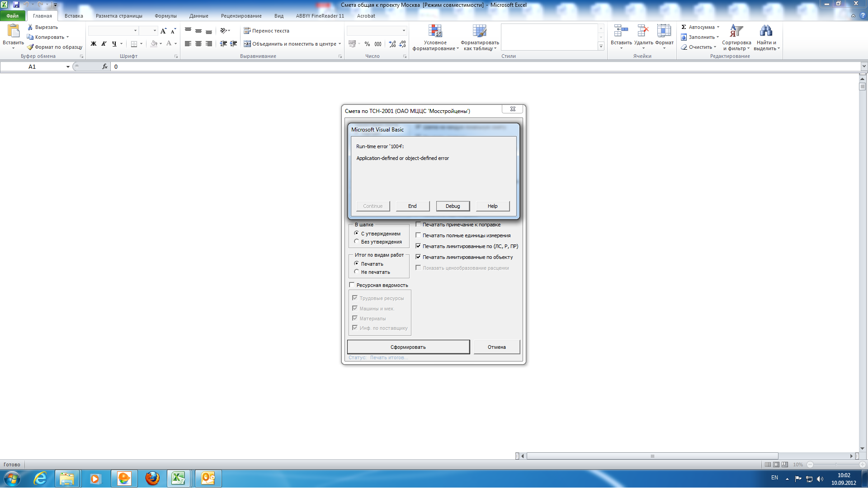Open the Файл (File) tab

(13, 16)
